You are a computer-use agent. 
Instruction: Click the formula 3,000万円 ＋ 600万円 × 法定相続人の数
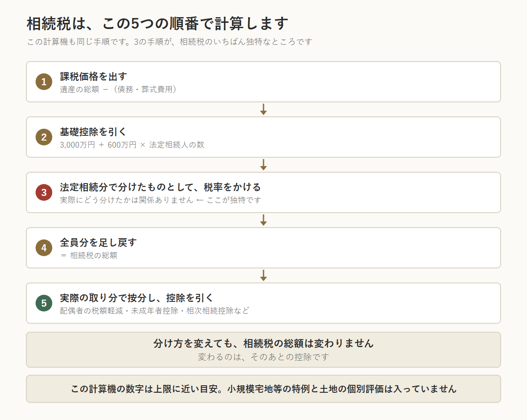point(132,145)
